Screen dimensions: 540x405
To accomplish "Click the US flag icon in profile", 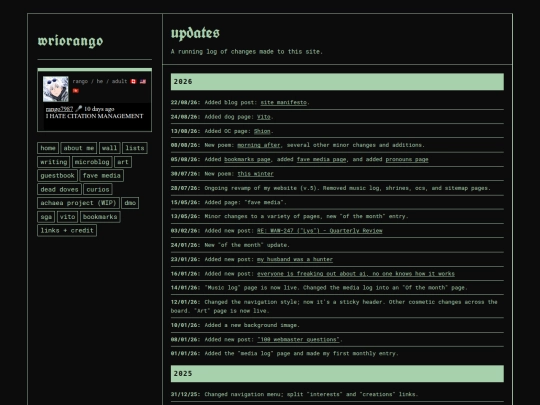I will click(143, 82).
